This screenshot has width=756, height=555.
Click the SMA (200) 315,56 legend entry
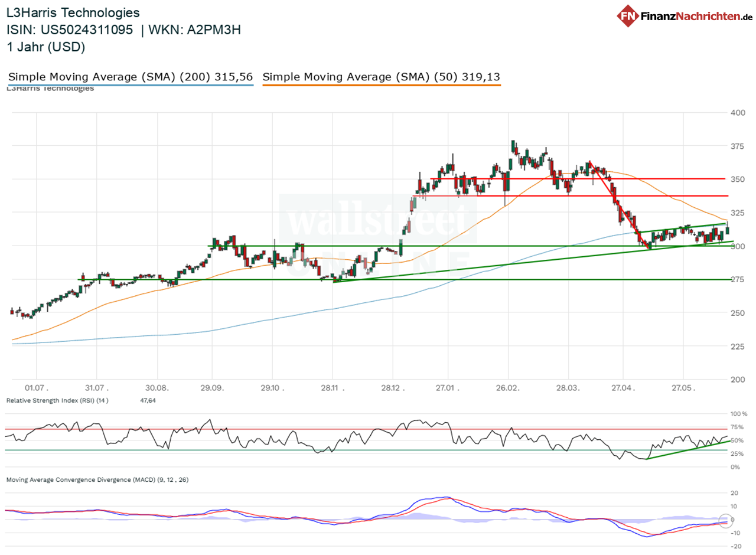[x=131, y=77]
